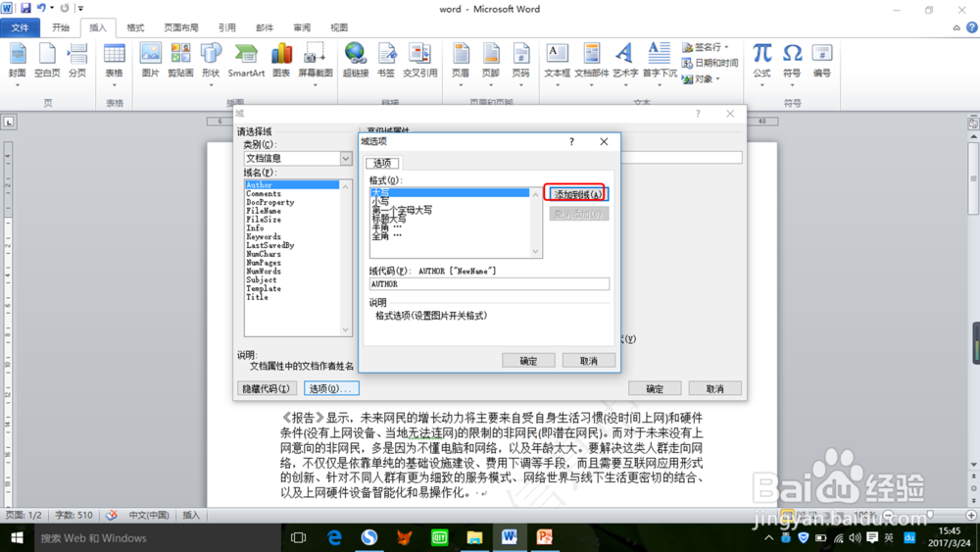Open the File (文件) tab
Image resolution: width=980 pixels, height=552 pixels.
click(x=20, y=27)
